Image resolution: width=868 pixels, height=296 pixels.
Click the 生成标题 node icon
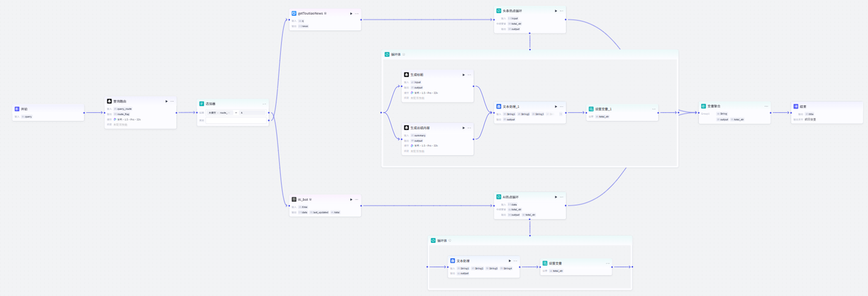coord(406,75)
